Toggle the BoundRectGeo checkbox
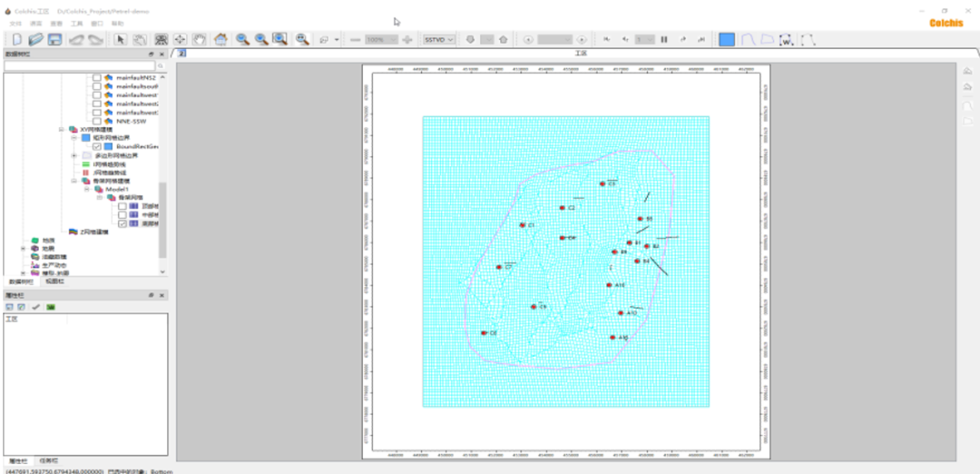980x474 pixels. coord(96,146)
